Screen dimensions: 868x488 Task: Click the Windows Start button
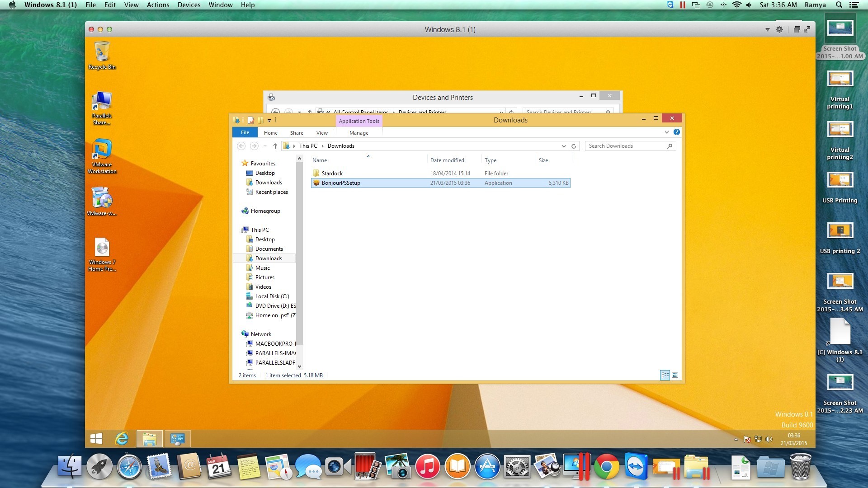click(x=96, y=438)
